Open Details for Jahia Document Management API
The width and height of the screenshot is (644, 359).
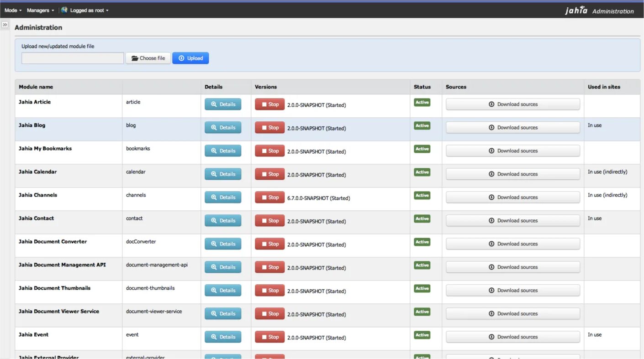(223, 267)
